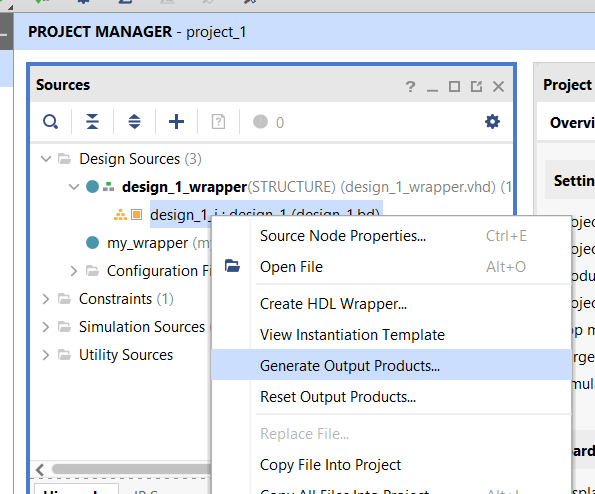Add sources with the plus icon

(176, 122)
